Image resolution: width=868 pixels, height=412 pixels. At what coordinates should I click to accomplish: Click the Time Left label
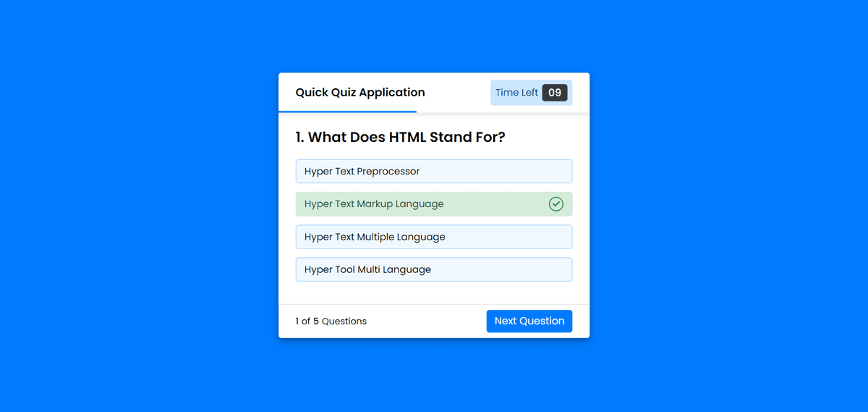click(516, 93)
